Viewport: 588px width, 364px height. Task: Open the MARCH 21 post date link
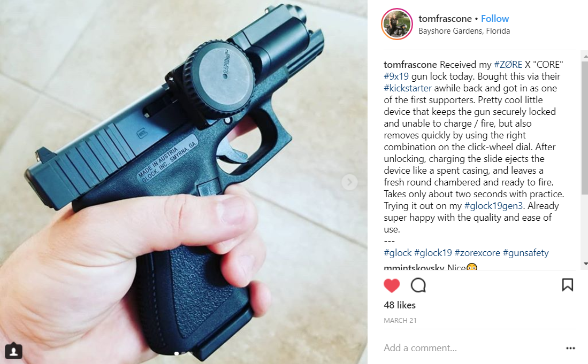coord(400,321)
